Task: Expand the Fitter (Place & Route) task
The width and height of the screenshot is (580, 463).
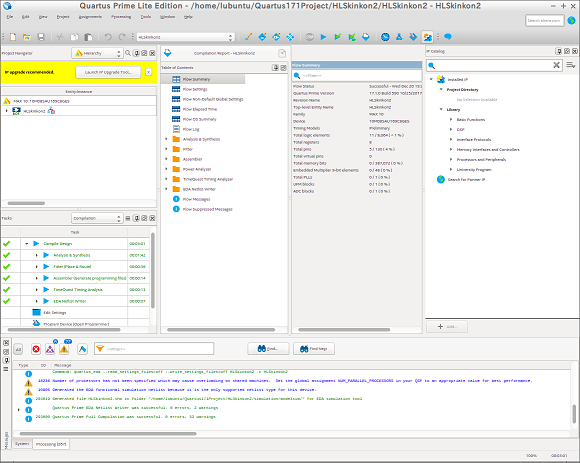Action: tap(37, 267)
